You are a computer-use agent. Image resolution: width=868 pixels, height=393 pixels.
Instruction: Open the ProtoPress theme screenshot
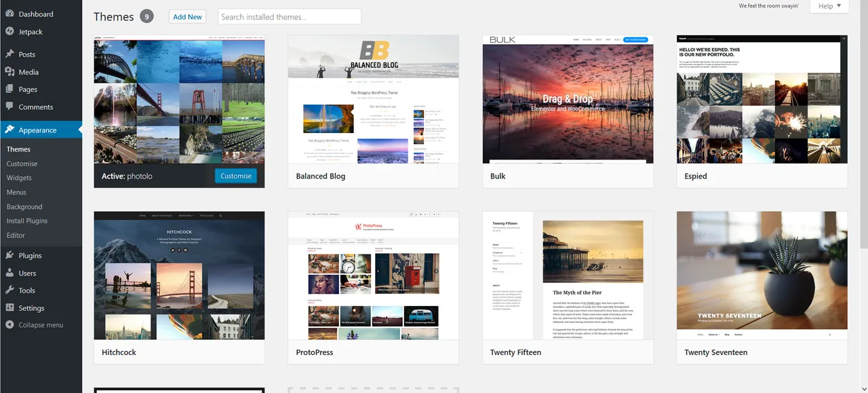pos(374,276)
